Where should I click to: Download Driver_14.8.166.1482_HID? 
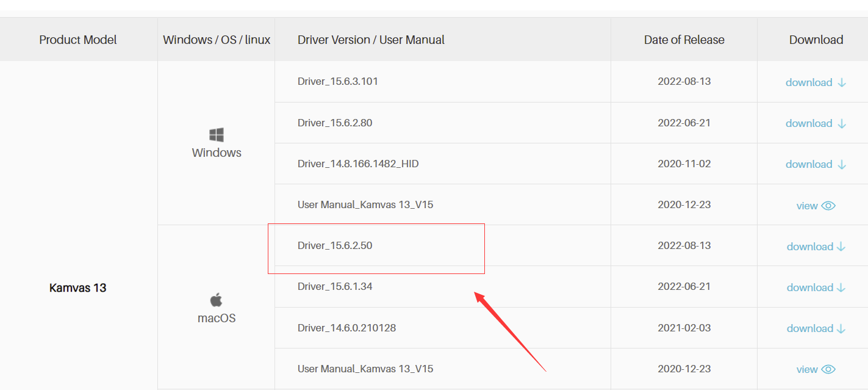pyautogui.click(x=816, y=164)
